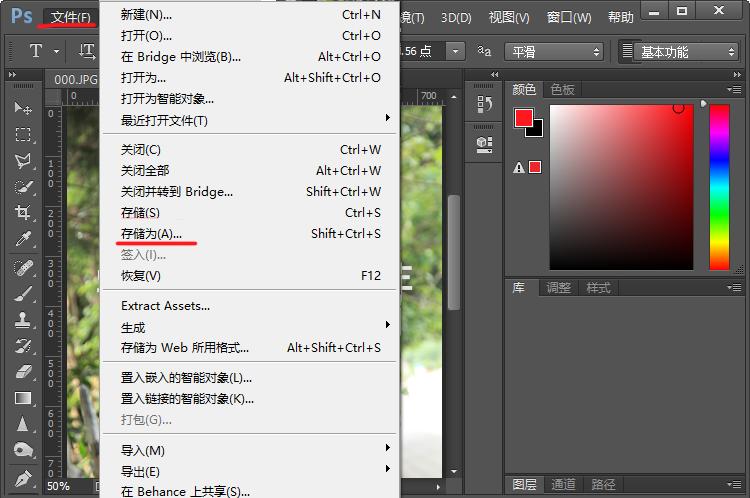Click the Photoshop Ps logo

22,16
